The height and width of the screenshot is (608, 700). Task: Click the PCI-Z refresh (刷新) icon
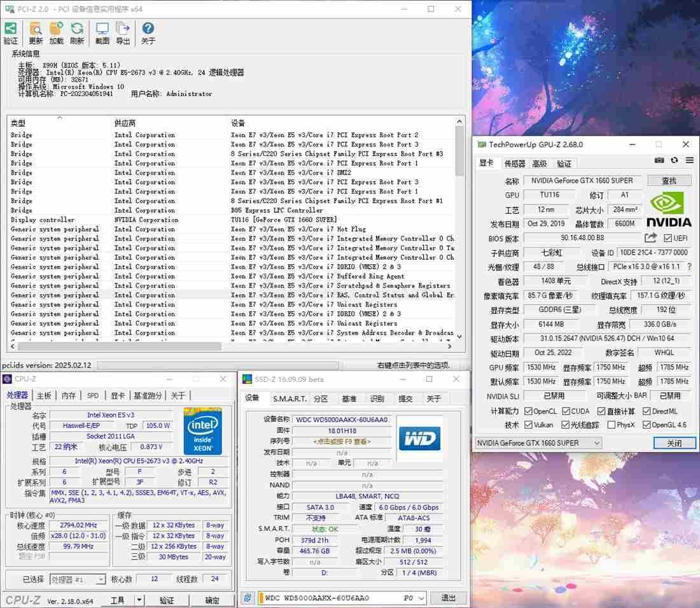pos(77,29)
